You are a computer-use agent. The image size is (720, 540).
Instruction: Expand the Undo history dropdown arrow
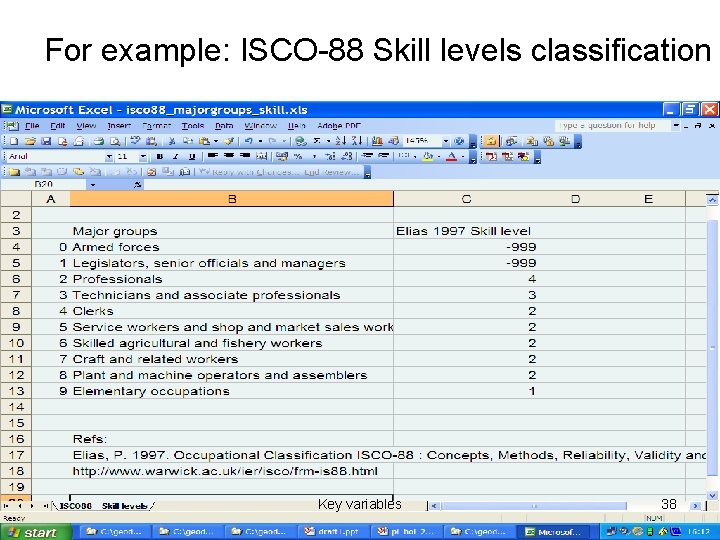[260, 141]
